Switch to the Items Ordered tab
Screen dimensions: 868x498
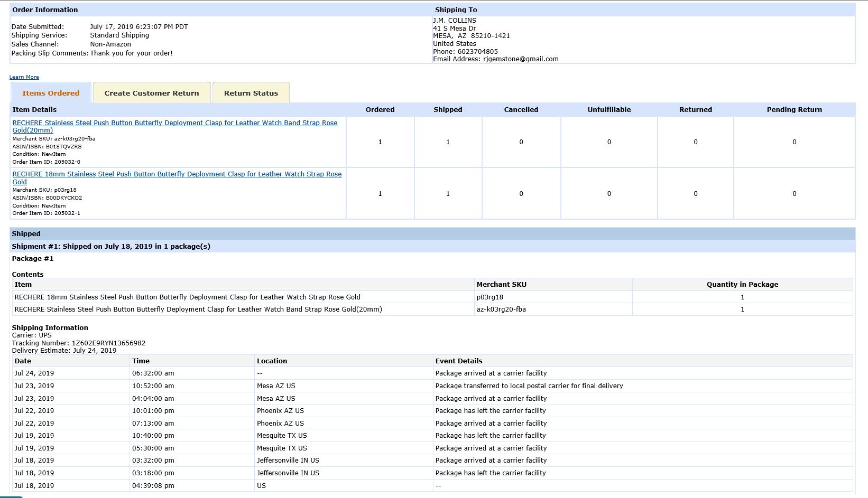pyautogui.click(x=51, y=93)
